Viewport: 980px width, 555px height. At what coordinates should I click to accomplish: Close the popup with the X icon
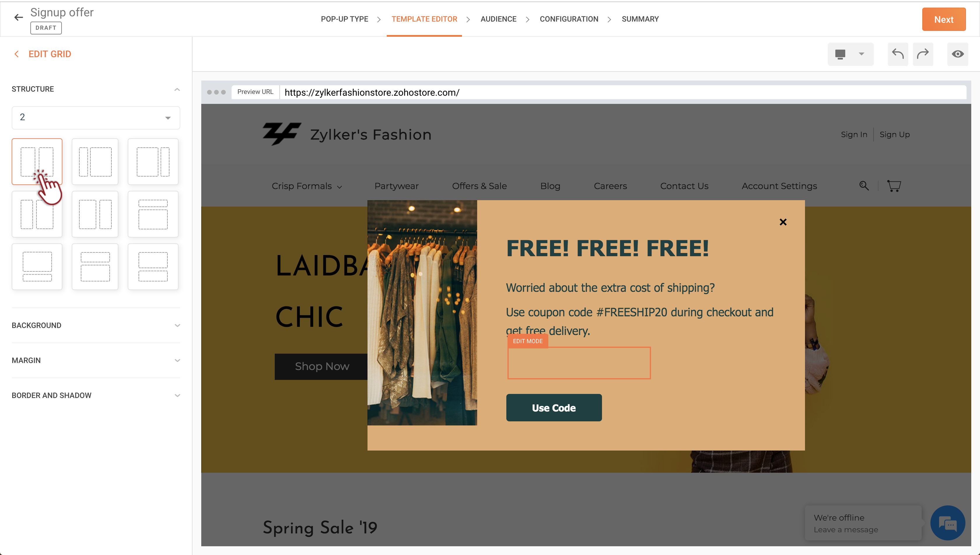tap(783, 222)
